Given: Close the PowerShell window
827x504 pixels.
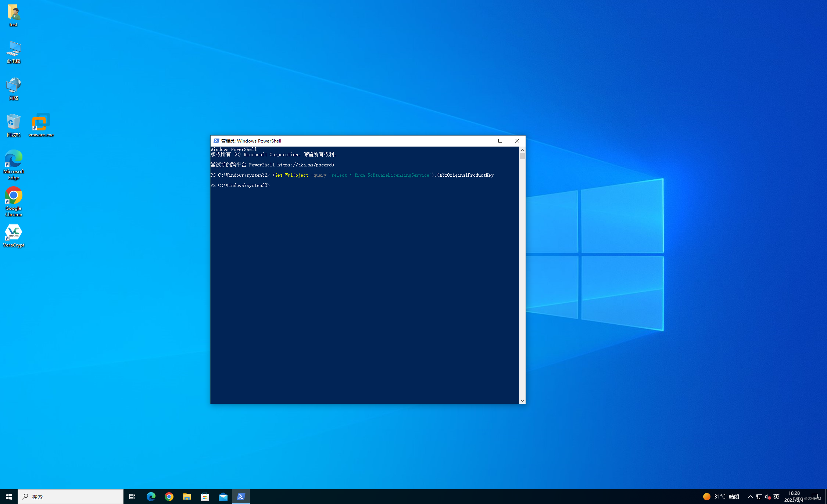Looking at the screenshot, I should 517,141.
